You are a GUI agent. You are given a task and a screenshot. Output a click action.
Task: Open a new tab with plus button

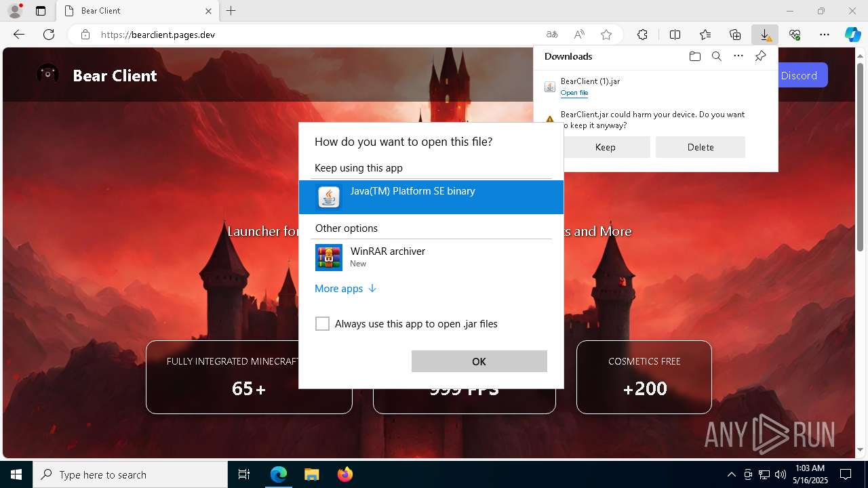click(x=231, y=11)
